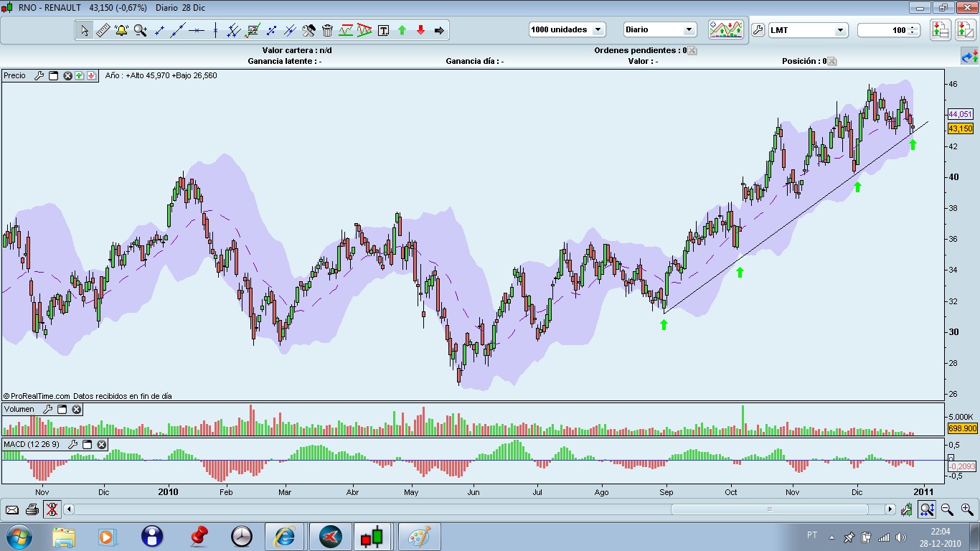Pick the red down arrow tool
The width and height of the screenshot is (980, 551).
pos(420,30)
